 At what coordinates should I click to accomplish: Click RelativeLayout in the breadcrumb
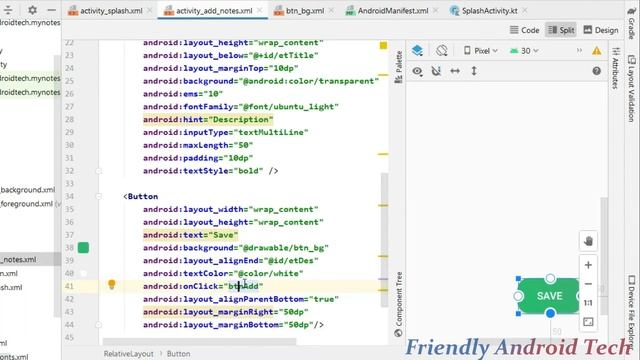point(129,354)
